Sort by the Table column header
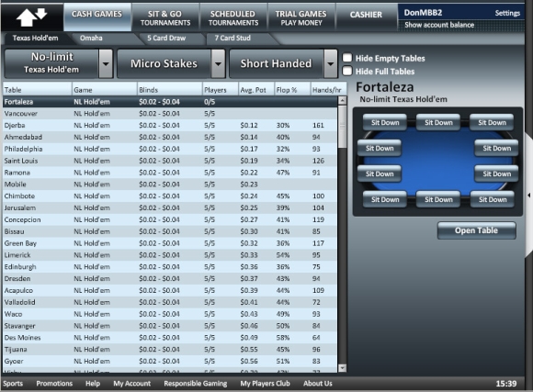Screen dimensions: 533x392 point(37,90)
